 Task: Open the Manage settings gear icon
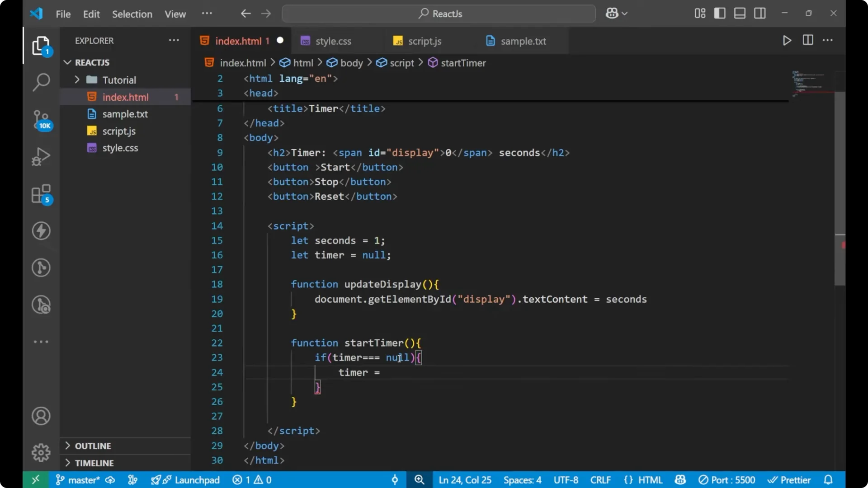tap(41, 452)
